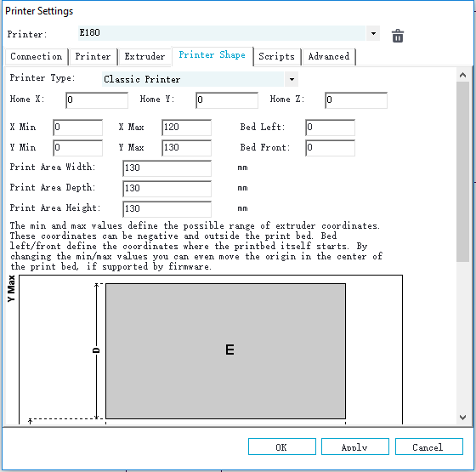Click the scroll up arrow
This screenshot has height=472, width=476.
coord(462,75)
